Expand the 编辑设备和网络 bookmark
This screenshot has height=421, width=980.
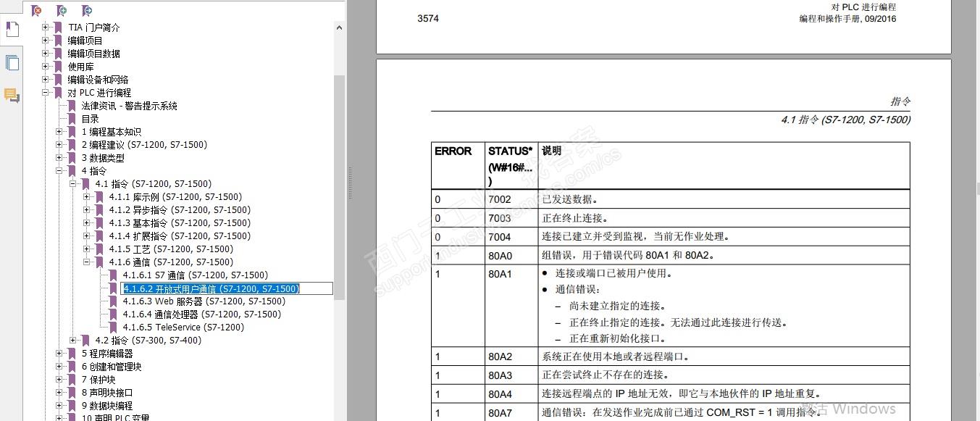point(46,80)
